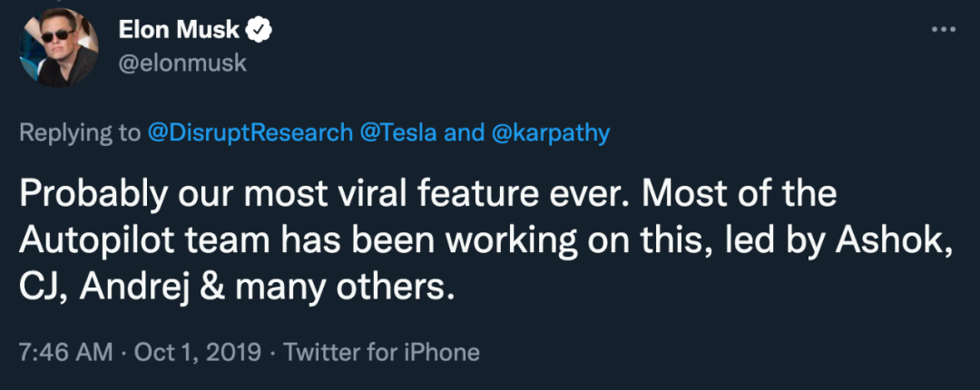
Task: Click Elon Musk's profile avatar
Action: 59,47
